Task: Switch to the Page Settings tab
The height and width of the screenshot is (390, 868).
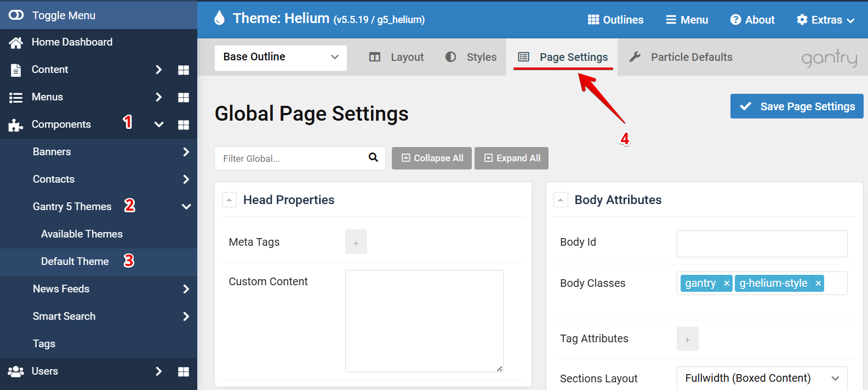Action: pyautogui.click(x=563, y=57)
